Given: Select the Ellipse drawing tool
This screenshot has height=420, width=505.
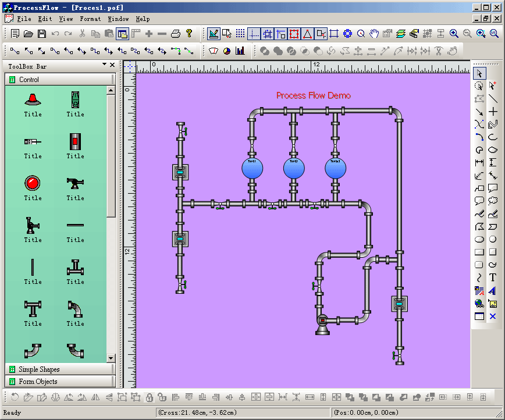Looking at the screenshot, I should point(479,239).
